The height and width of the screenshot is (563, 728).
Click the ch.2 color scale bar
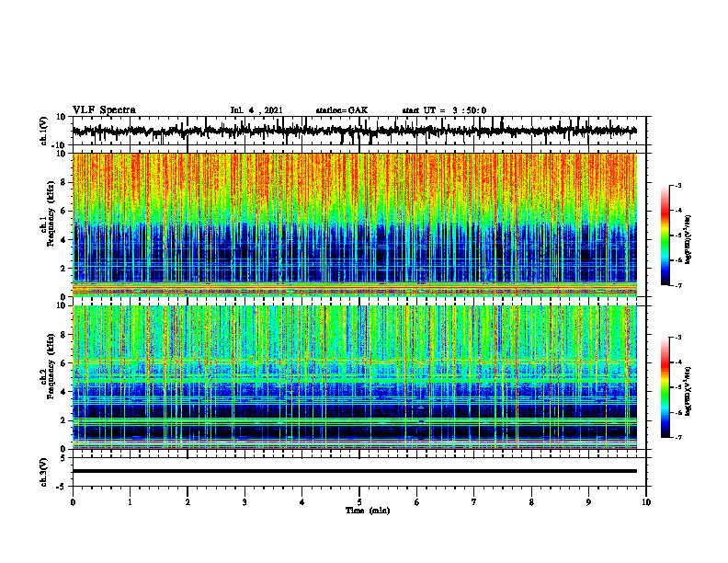pos(665,387)
